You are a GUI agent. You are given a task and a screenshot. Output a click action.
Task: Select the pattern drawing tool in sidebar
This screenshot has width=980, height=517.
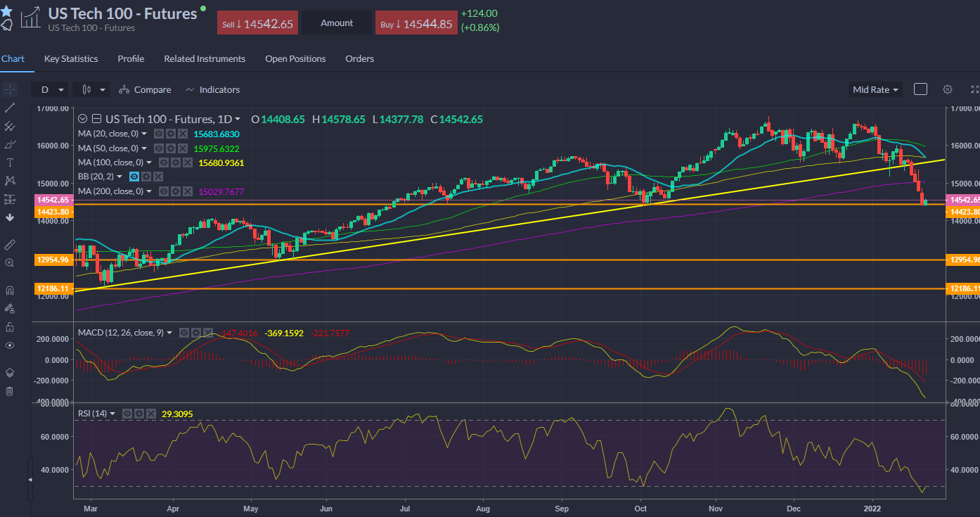pyautogui.click(x=10, y=181)
